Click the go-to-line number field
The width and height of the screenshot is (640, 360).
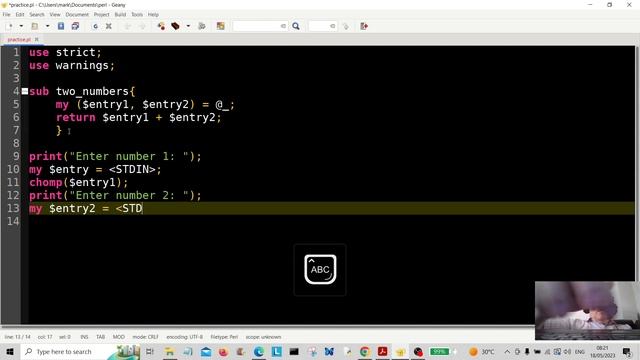322,26
